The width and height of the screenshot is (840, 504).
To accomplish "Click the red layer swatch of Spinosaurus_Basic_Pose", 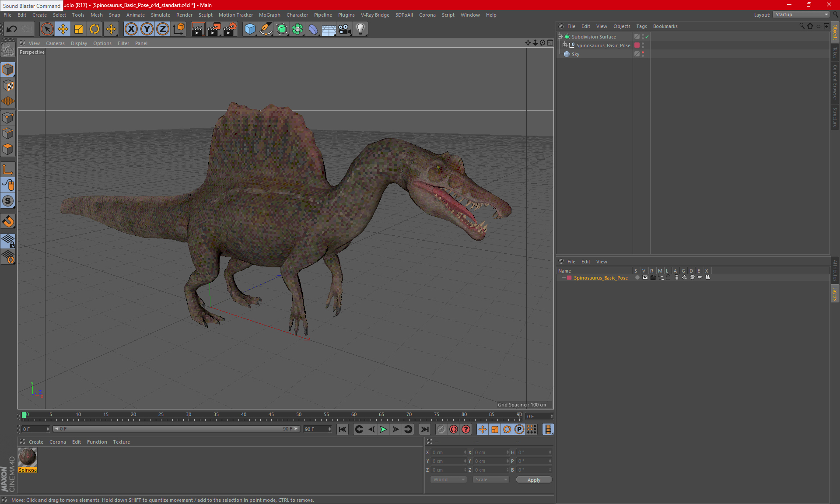I will tap(637, 45).
